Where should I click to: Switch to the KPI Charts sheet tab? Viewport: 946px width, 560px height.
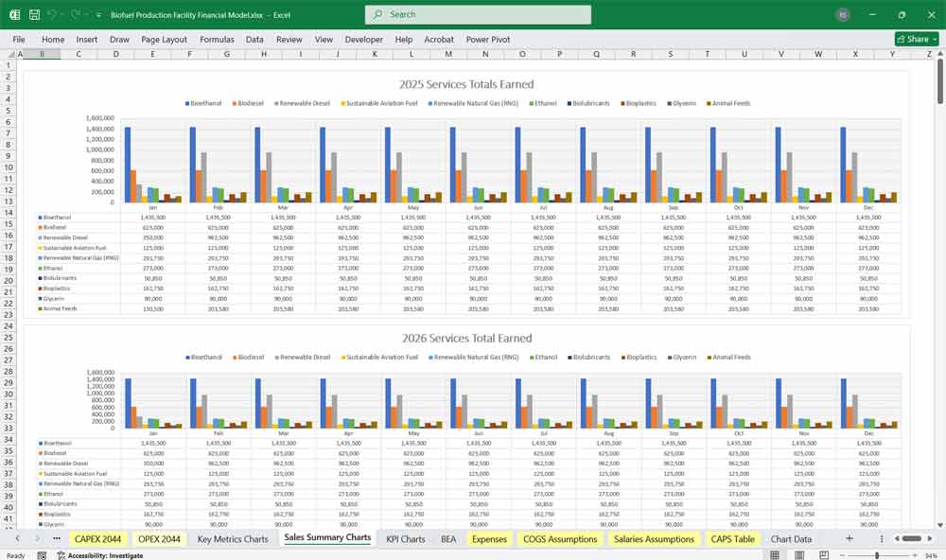(405, 538)
